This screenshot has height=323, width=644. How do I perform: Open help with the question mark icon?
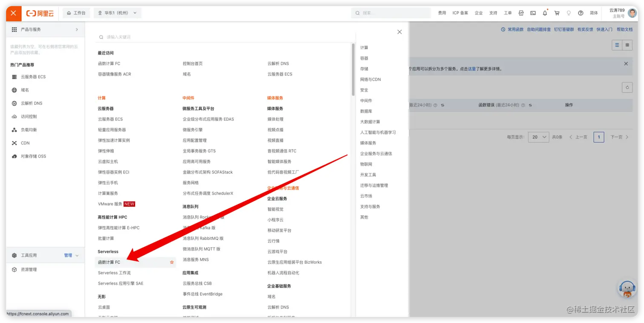pos(581,13)
